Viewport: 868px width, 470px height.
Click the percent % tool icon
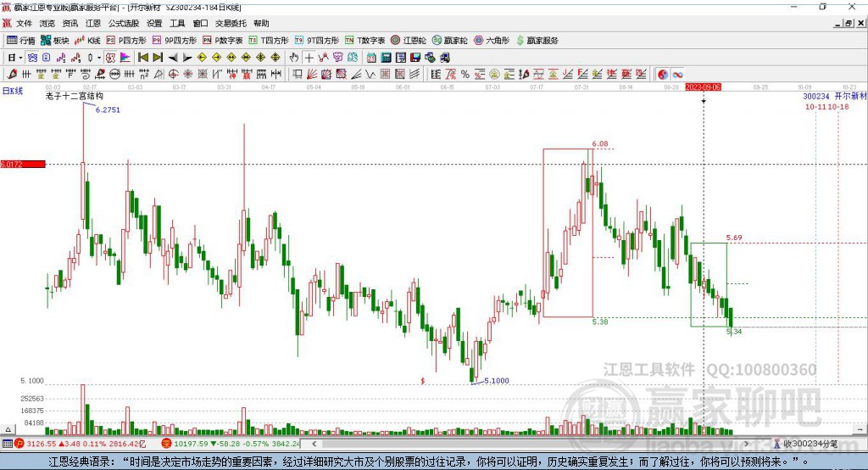click(x=465, y=75)
